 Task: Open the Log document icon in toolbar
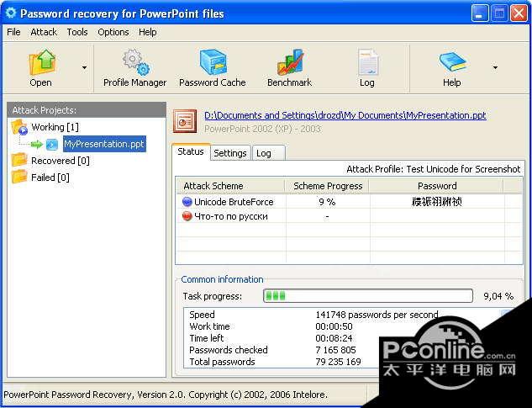coord(368,62)
